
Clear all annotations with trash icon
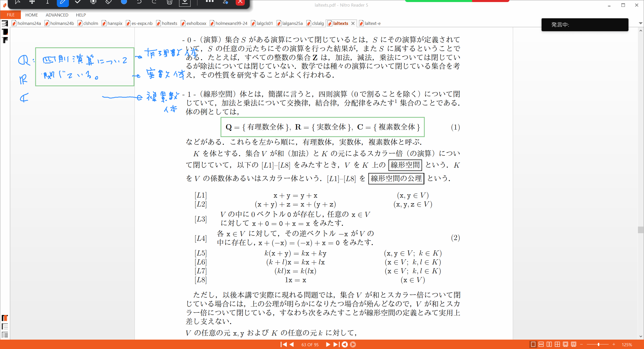pos(170,2)
